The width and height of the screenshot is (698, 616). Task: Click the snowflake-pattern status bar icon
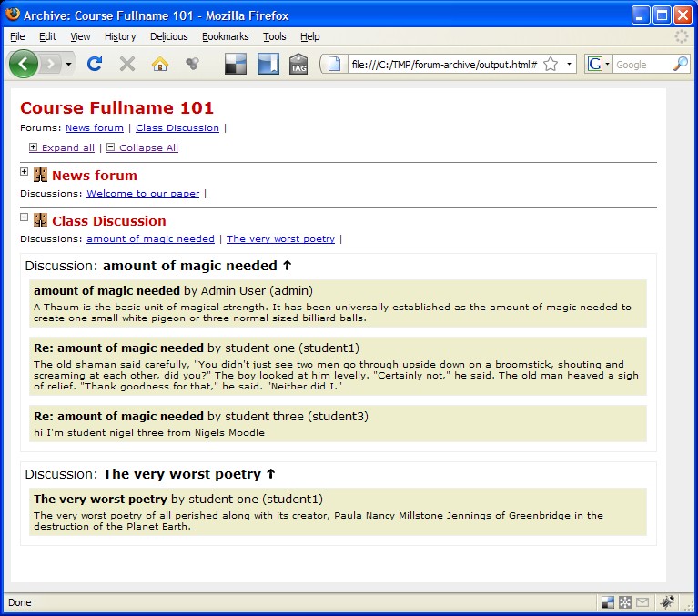click(x=625, y=602)
